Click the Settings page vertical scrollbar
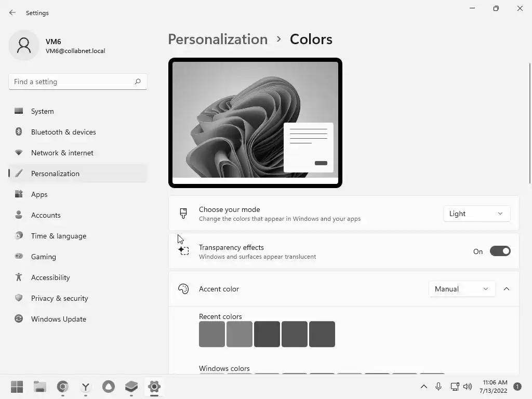Viewport: 532px width, 399px height. pos(529,123)
